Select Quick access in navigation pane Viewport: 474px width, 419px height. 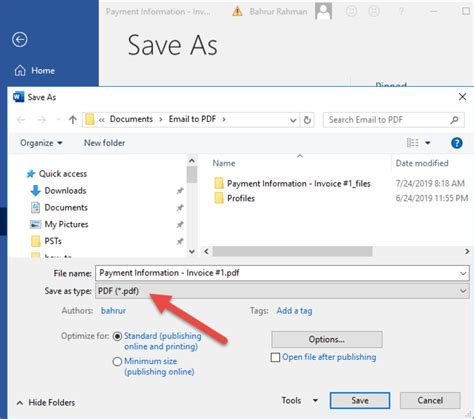point(57,174)
